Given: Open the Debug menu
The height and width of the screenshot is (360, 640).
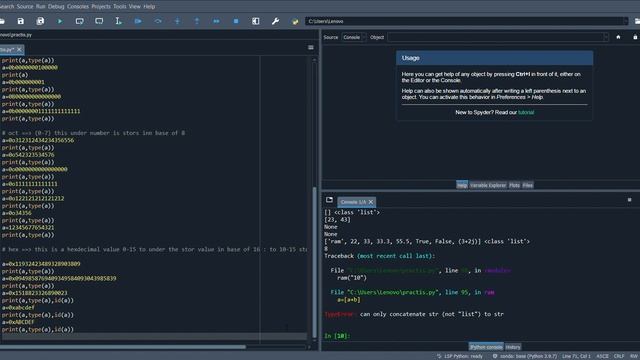Looking at the screenshot, I should click(56, 7).
